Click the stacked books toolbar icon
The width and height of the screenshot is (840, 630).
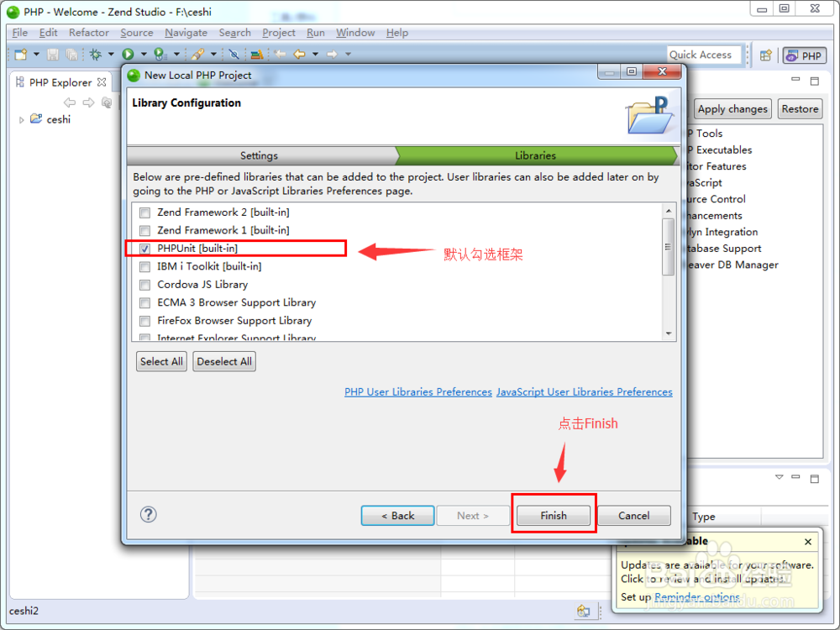point(256,54)
